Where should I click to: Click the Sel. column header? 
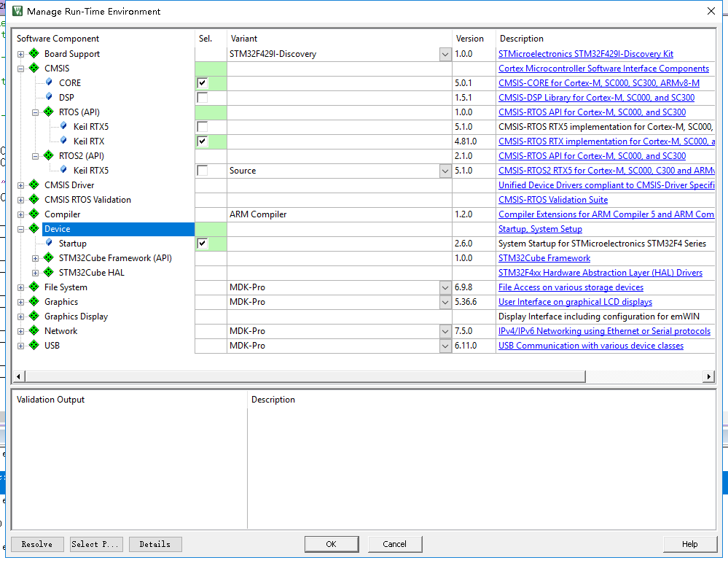[x=211, y=39]
